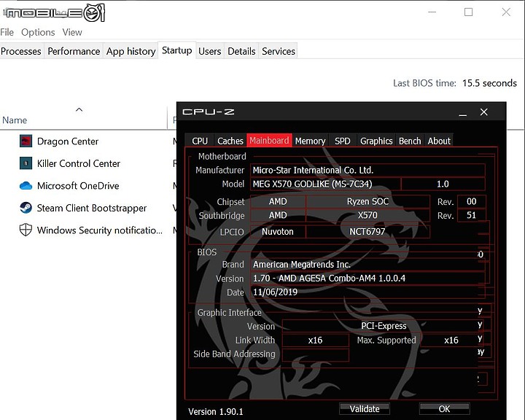This screenshot has width=525, height=420.
Task: Open CPU-Z SPD tab
Action: click(x=343, y=141)
